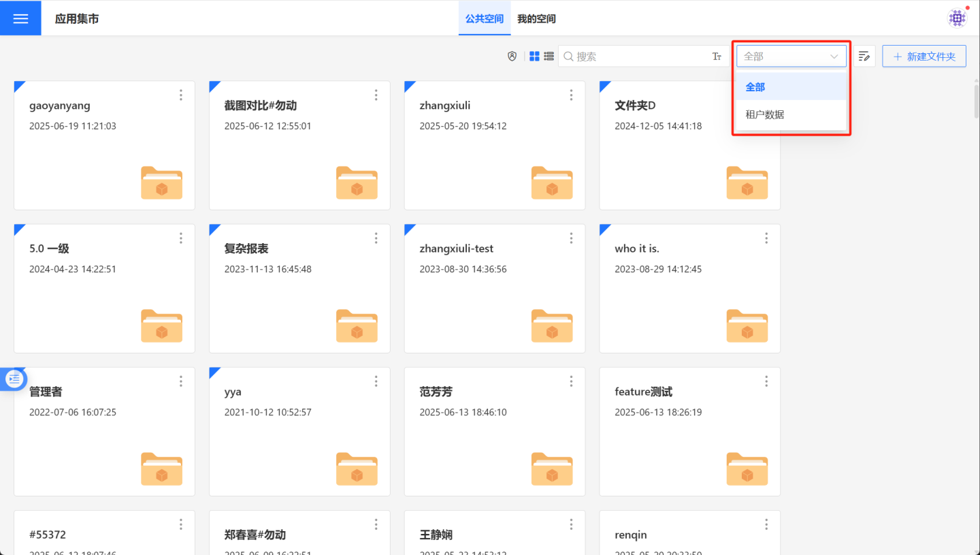Open more options for feature测试 folder

click(766, 381)
